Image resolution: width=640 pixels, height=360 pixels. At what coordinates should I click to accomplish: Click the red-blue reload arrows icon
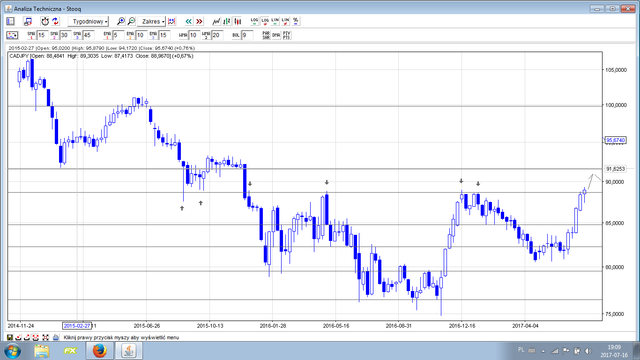pyautogui.click(x=56, y=21)
